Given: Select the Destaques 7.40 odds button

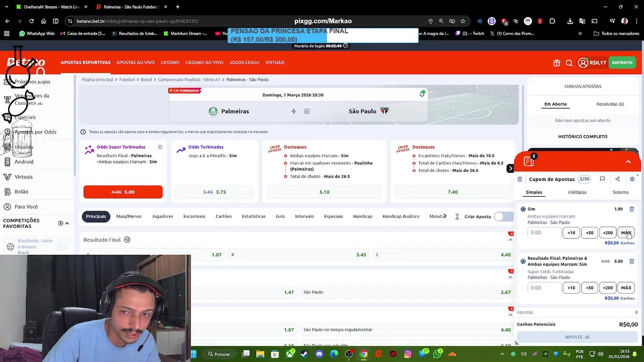Looking at the screenshot, I should click(x=452, y=192).
